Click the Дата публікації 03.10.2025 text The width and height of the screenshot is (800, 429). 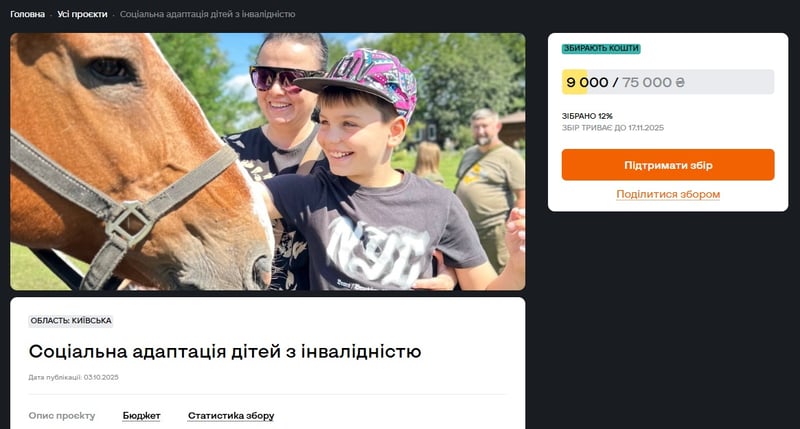(73, 377)
